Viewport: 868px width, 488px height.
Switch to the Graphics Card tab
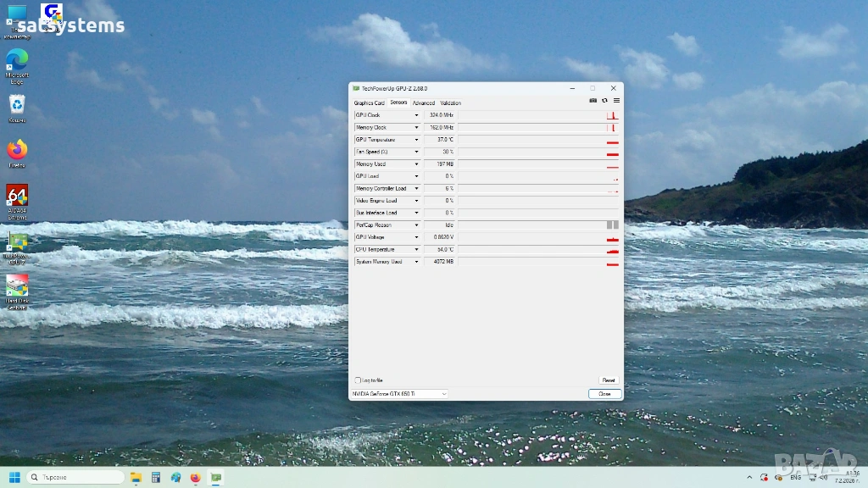[369, 103]
